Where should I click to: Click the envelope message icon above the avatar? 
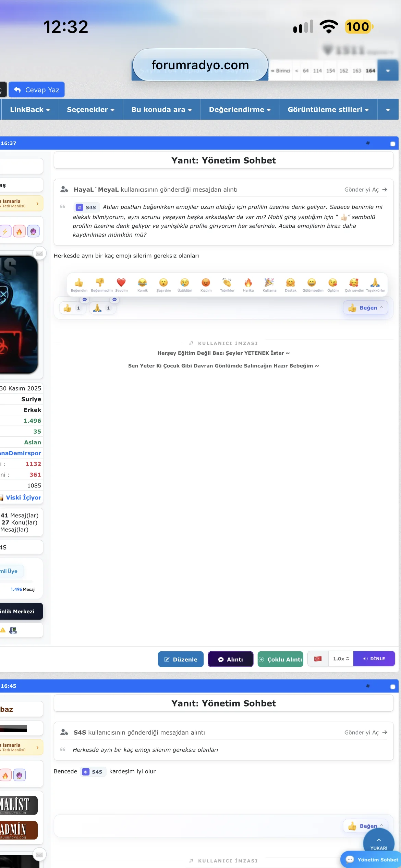(x=39, y=254)
